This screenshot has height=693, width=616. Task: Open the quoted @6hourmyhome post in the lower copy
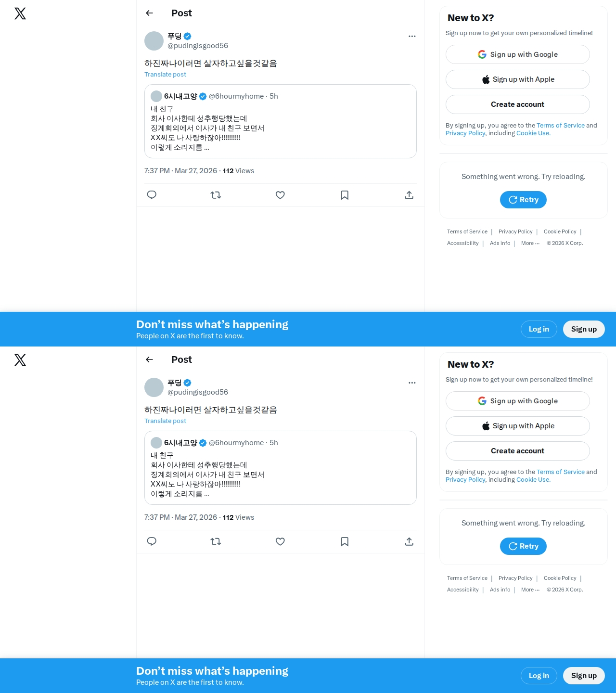click(x=281, y=468)
